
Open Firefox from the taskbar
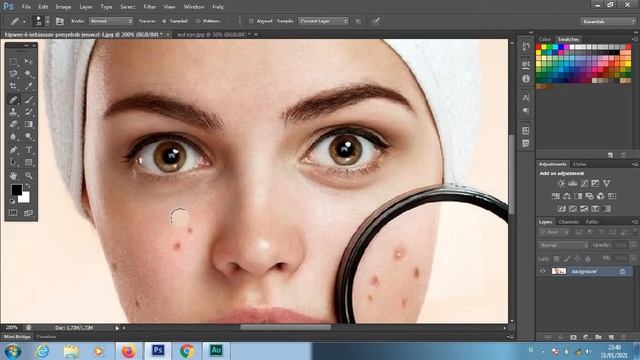coord(129,351)
